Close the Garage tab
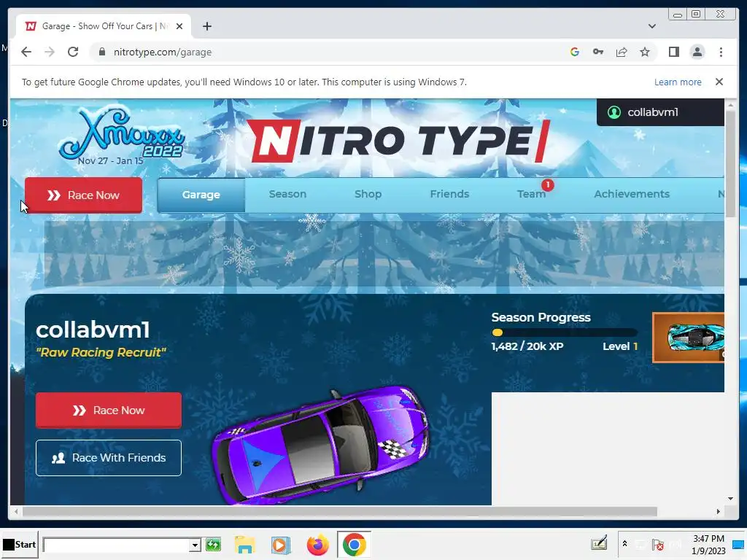The height and width of the screenshot is (560, 747). click(179, 26)
